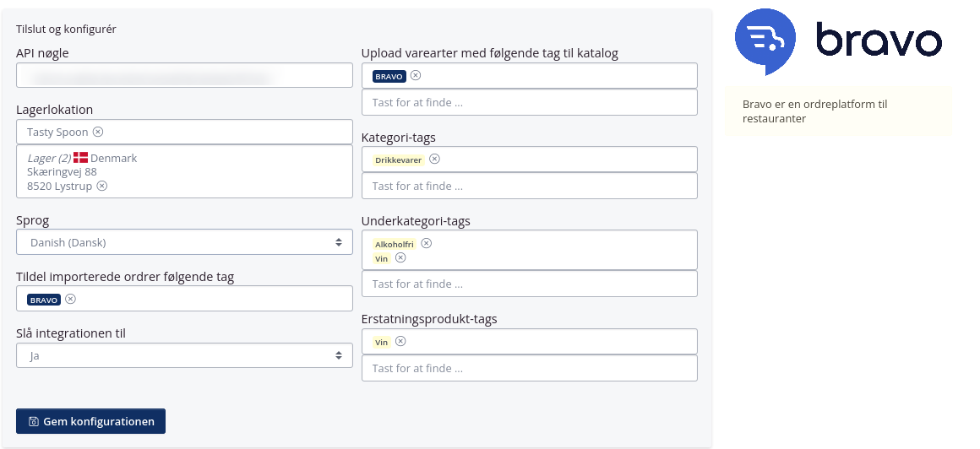Image resolution: width=980 pixels, height=449 pixels.
Task: Click the API nøgle input field
Action: pos(184,75)
